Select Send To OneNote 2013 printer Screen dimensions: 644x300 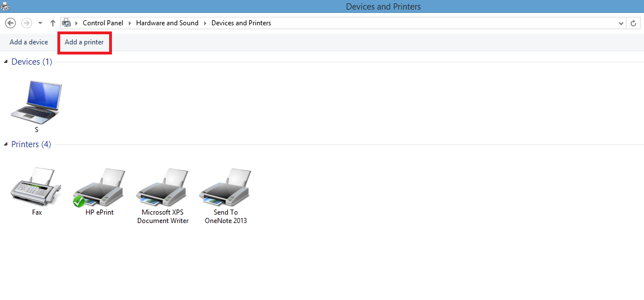click(x=226, y=188)
